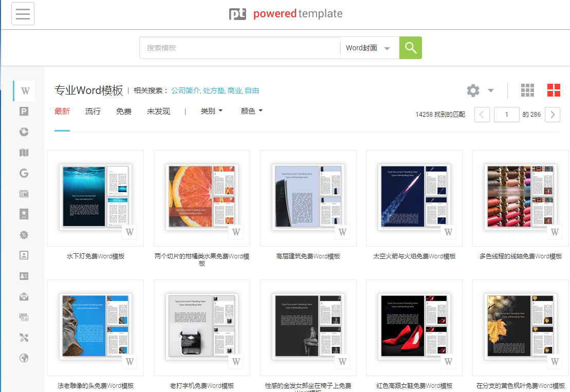Image resolution: width=570 pixels, height=392 pixels.
Task: Expand the 颜色 filter dropdown
Action: tap(251, 111)
